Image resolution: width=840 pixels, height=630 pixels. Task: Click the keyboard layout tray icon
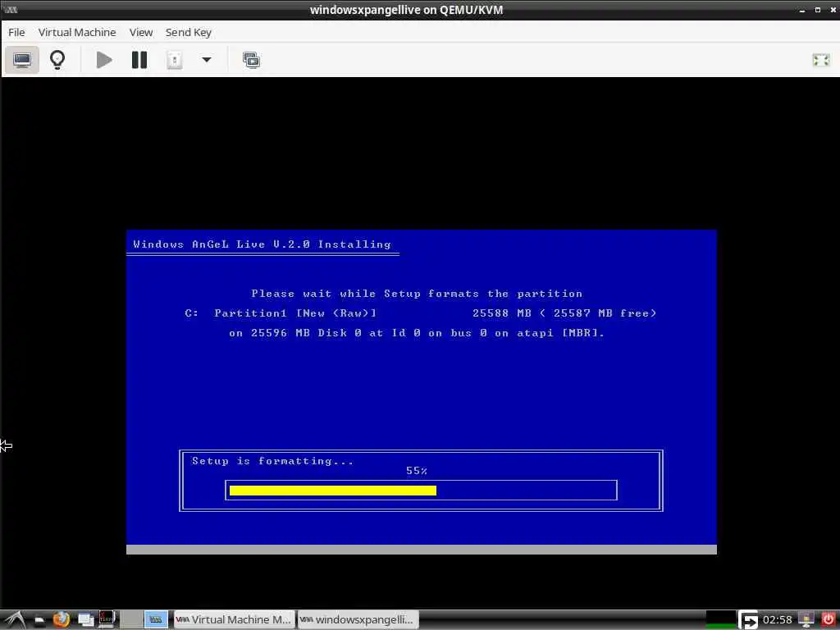748,620
